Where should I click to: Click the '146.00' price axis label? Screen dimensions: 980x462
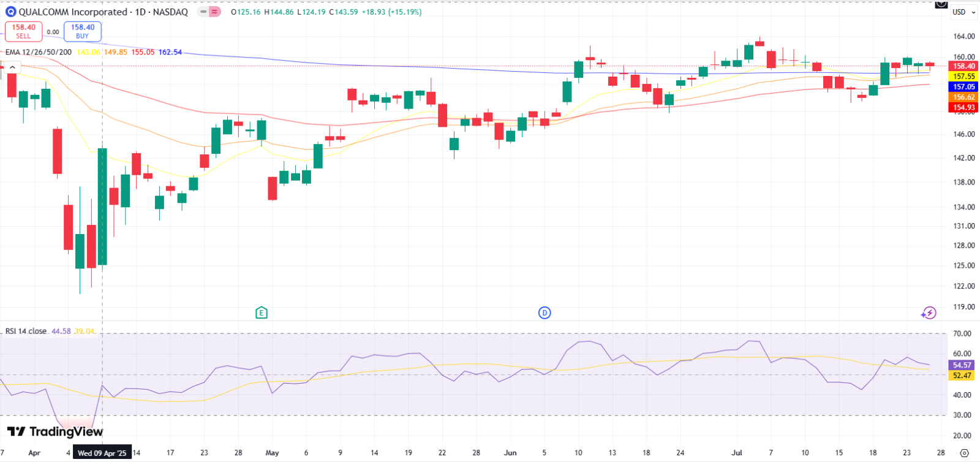[x=964, y=134]
